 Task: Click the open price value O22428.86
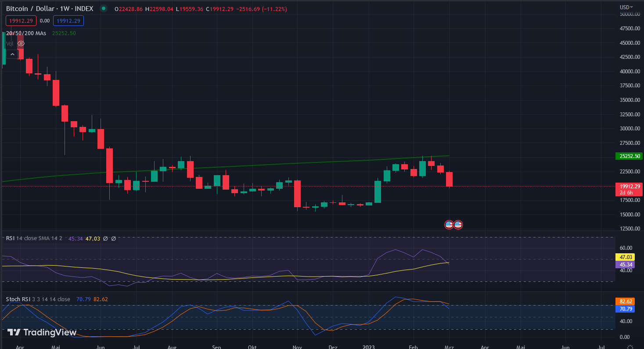point(128,9)
